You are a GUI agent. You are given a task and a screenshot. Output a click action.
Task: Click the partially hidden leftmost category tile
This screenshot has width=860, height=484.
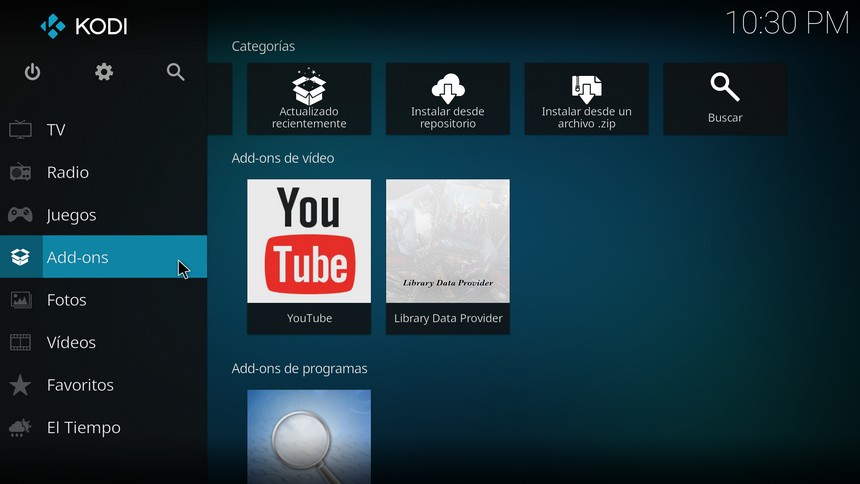coord(220,99)
